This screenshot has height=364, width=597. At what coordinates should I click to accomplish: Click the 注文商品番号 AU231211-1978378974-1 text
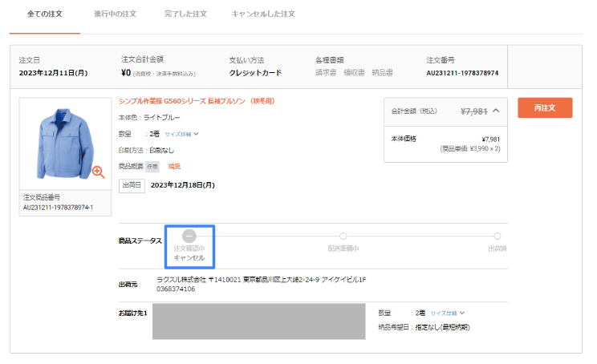click(58, 208)
